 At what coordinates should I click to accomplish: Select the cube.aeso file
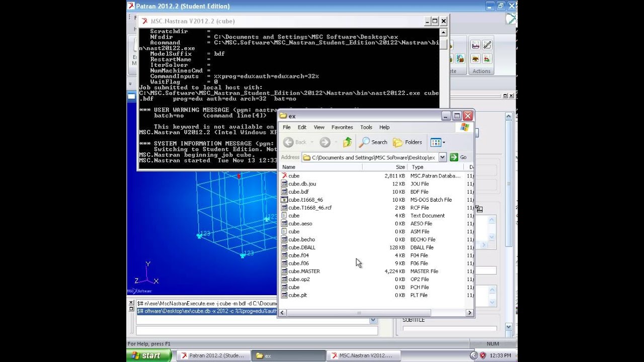(300, 224)
